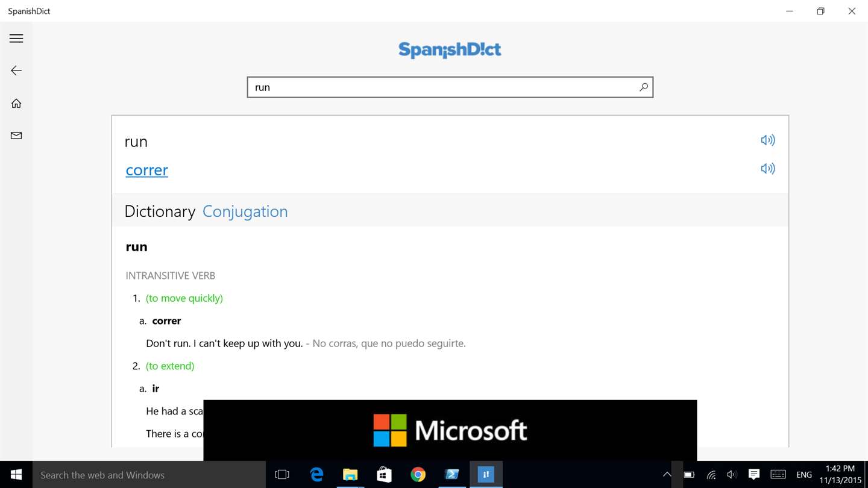Launch Google Chrome from taskbar

(x=418, y=475)
